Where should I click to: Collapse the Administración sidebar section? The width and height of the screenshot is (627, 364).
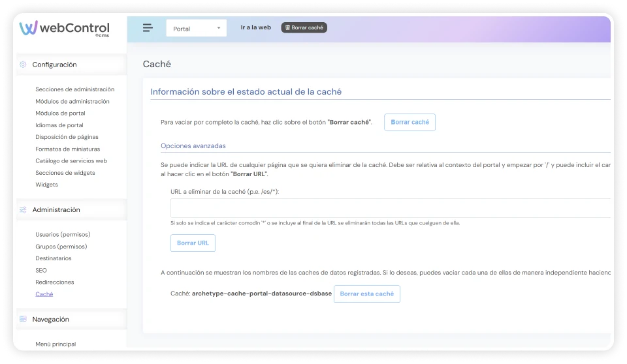56,210
